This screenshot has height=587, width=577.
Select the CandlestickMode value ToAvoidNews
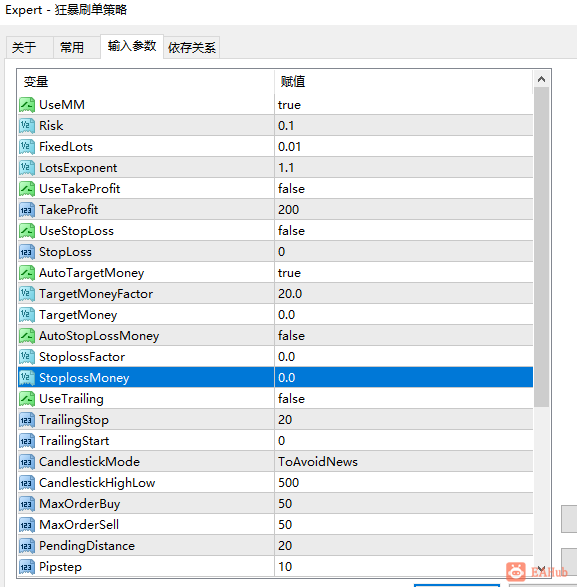(318, 462)
